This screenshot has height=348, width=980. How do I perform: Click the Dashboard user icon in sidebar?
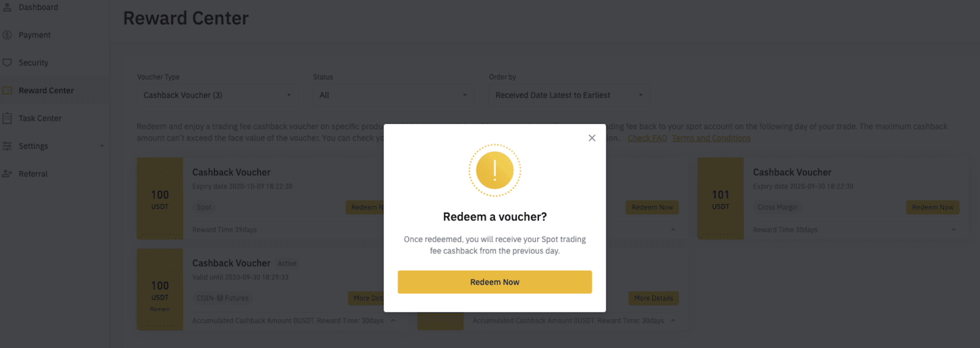point(7,7)
